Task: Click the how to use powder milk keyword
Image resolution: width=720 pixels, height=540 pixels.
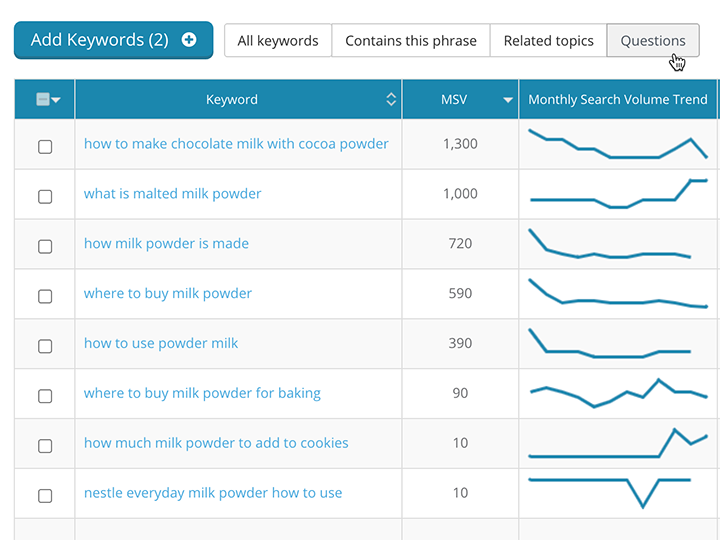Action: [161, 343]
